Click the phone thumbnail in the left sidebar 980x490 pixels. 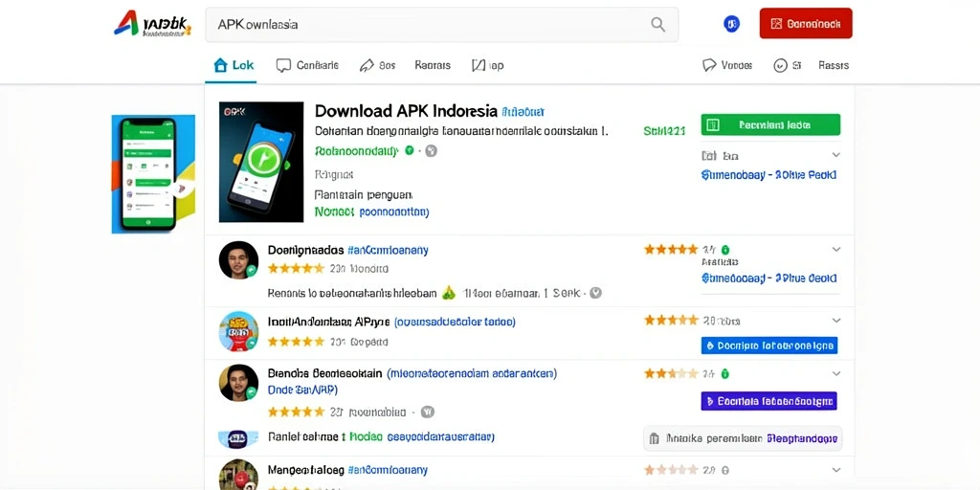[x=153, y=174]
